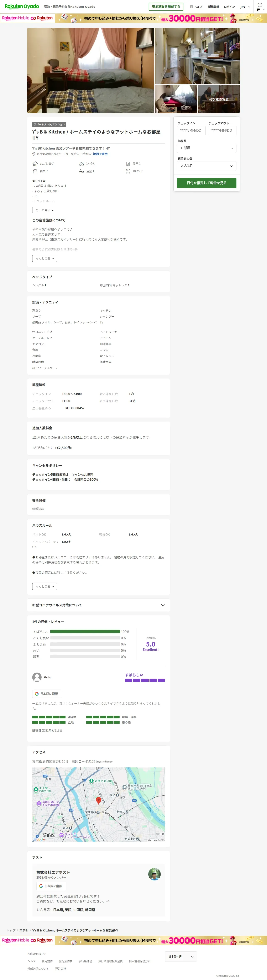The image size is (267, 980).
Task: Expand the UNIT description with もっと見る
Action: click(x=45, y=210)
